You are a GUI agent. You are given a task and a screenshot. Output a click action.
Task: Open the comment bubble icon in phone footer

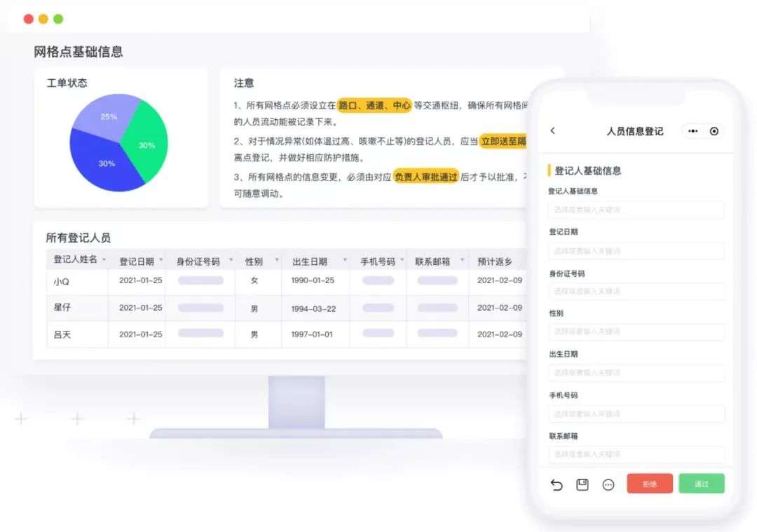608,485
